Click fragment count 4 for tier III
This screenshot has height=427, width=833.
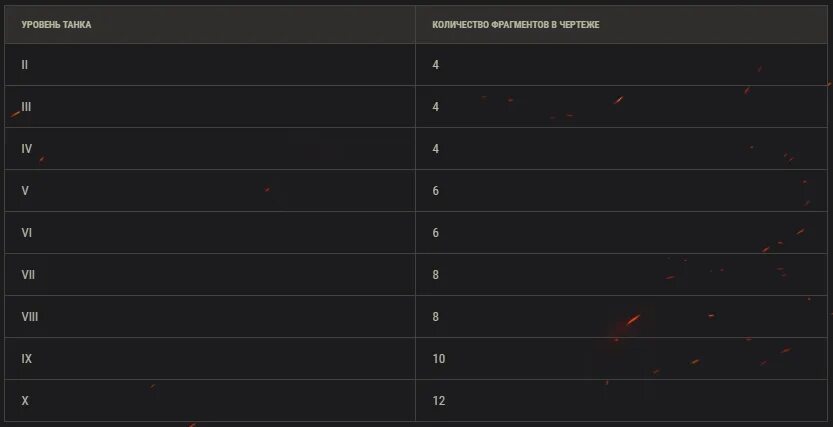(436, 107)
